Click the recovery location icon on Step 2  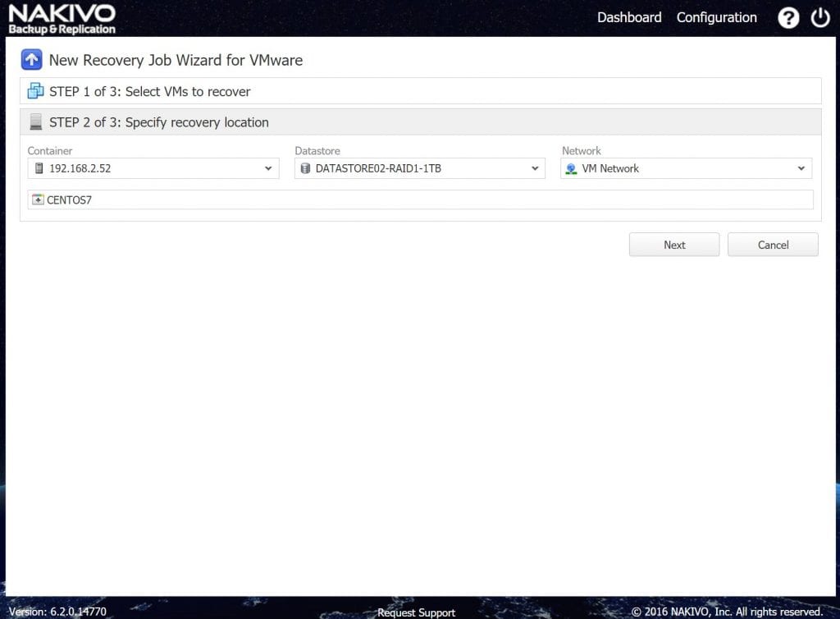(35, 122)
